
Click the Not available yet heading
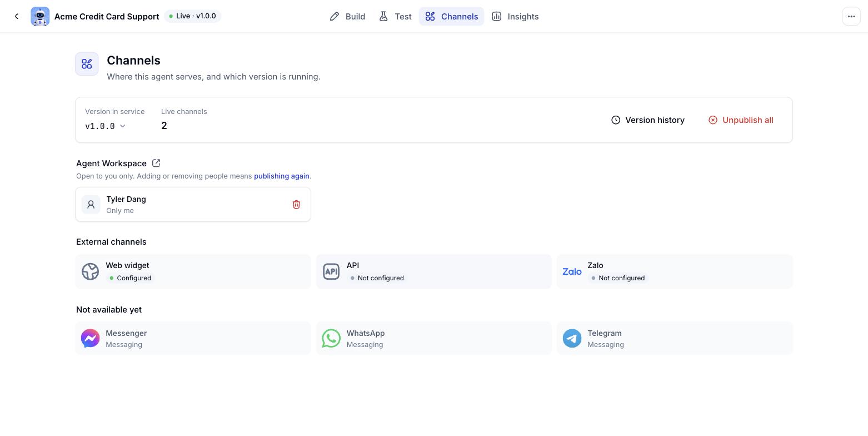tap(109, 310)
